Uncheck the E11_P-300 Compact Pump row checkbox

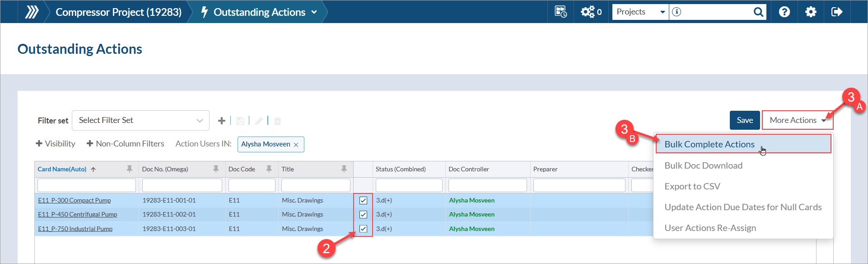(x=363, y=200)
